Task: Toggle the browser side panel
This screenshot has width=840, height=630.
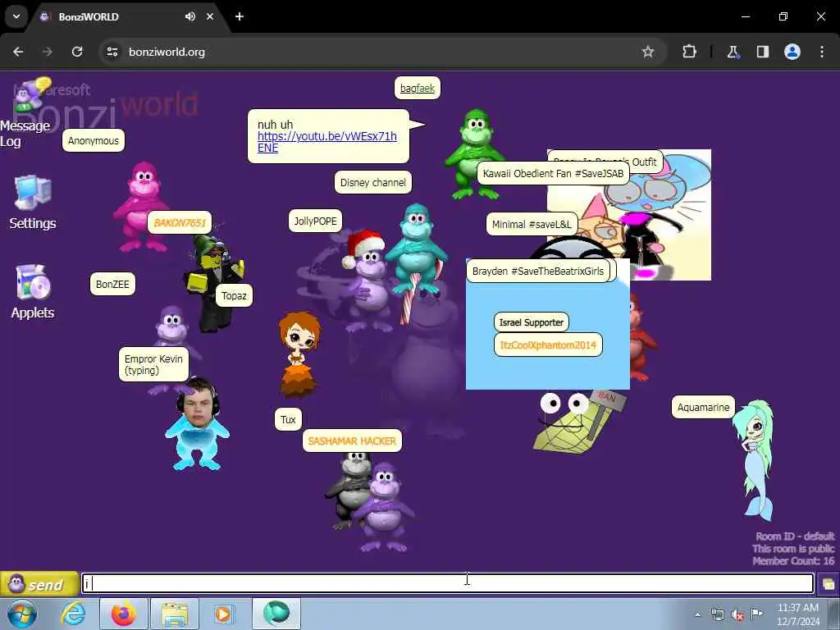Action: coord(762,52)
